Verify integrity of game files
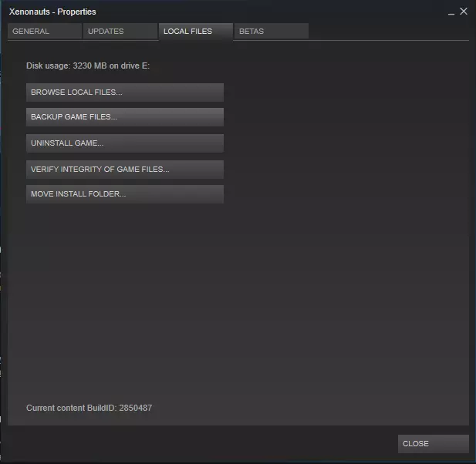Image resolution: width=476 pixels, height=464 pixels. pos(125,170)
